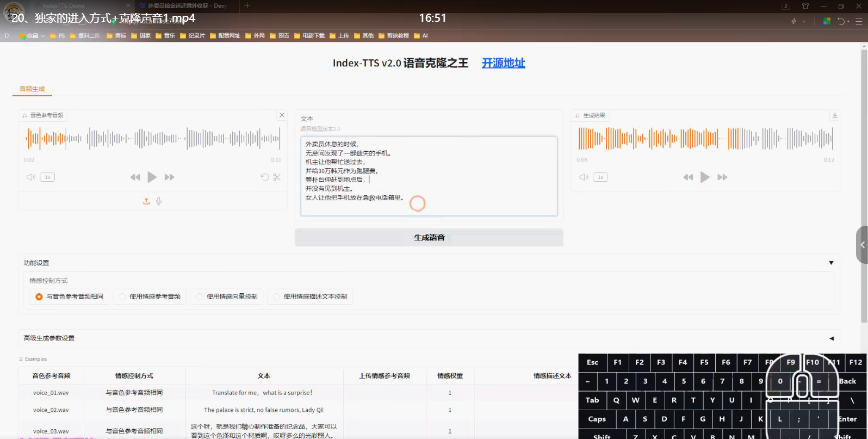Fast-forward the generated audio
Image resolution: width=868 pixels, height=439 pixels.
pyautogui.click(x=722, y=177)
